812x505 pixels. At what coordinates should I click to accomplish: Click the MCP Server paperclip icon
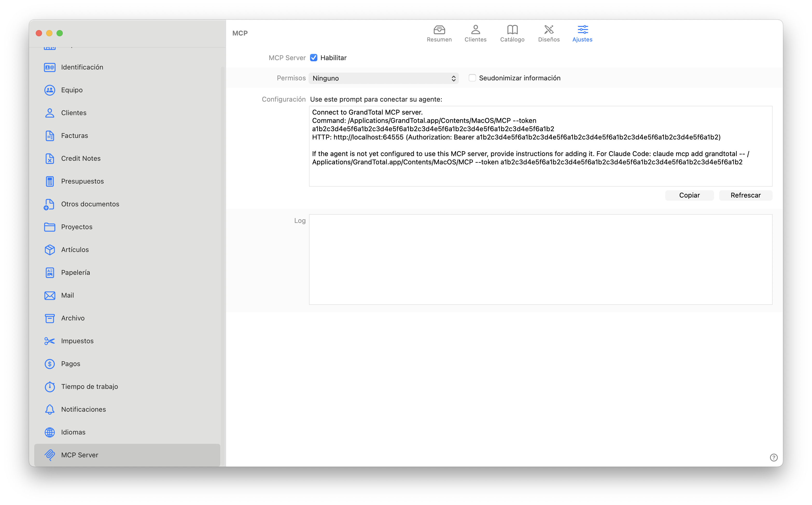coord(50,455)
